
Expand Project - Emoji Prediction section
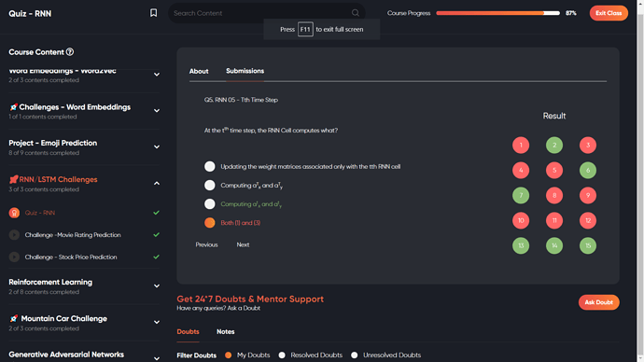(157, 146)
